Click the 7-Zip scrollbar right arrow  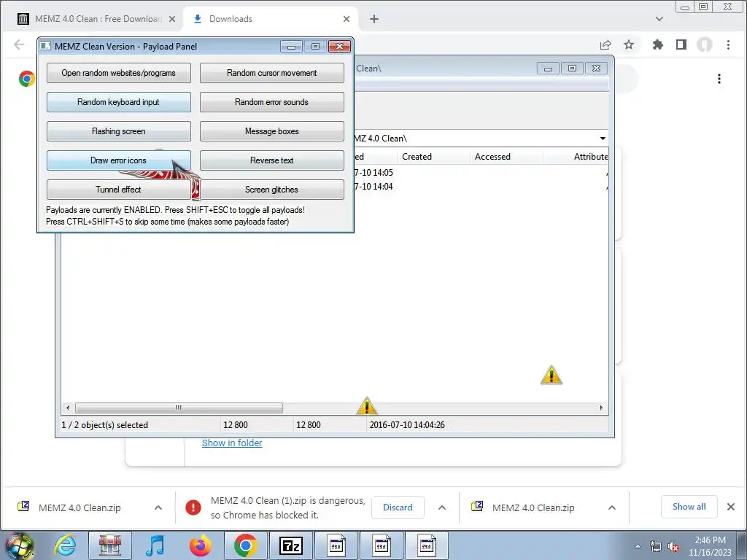click(x=601, y=408)
